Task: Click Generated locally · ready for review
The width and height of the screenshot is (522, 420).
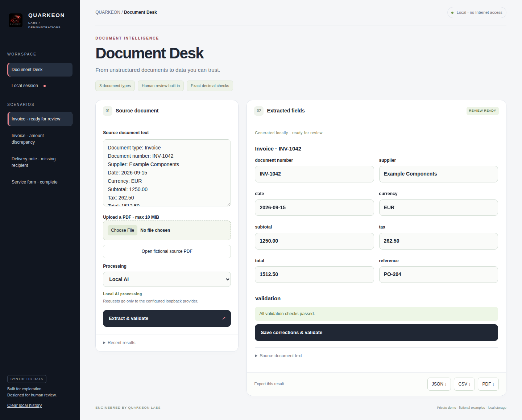Action: (x=289, y=133)
